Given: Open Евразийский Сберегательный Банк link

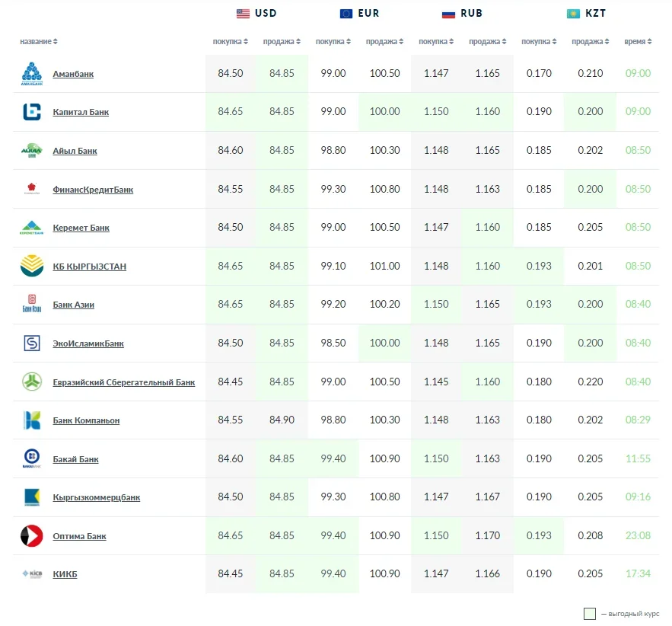Looking at the screenshot, I should 123,382.
